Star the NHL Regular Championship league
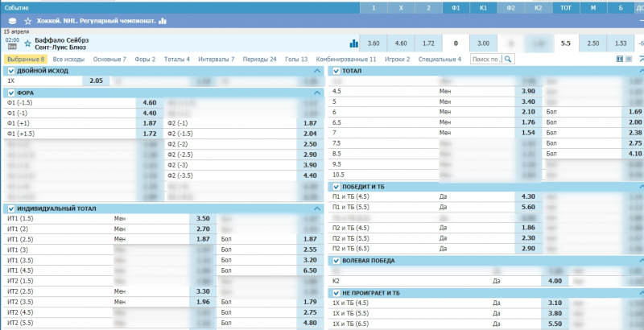 coord(28,20)
